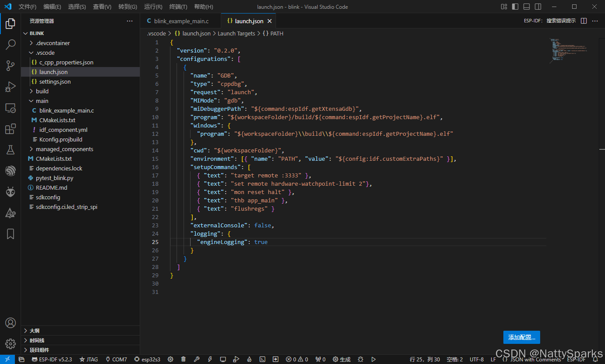Click ESP-IDF v5.2.3 in status bar
The height and width of the screenshot is (364, 605).
coord(52,359)
